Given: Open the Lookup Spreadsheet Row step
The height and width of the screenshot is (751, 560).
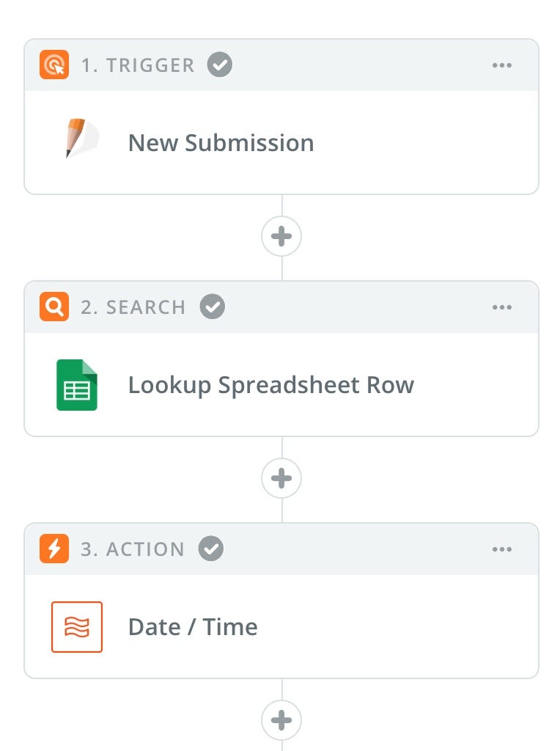Looking at the screenshot, I should click(x=281, y=384).
